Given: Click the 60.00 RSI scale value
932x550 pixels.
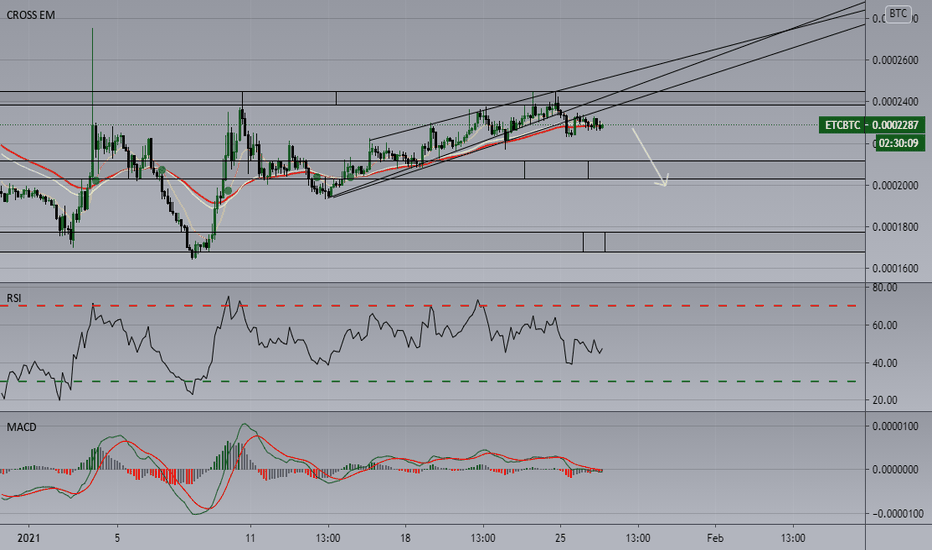Looking at the screenshot, I should click(x=884, y=325).
